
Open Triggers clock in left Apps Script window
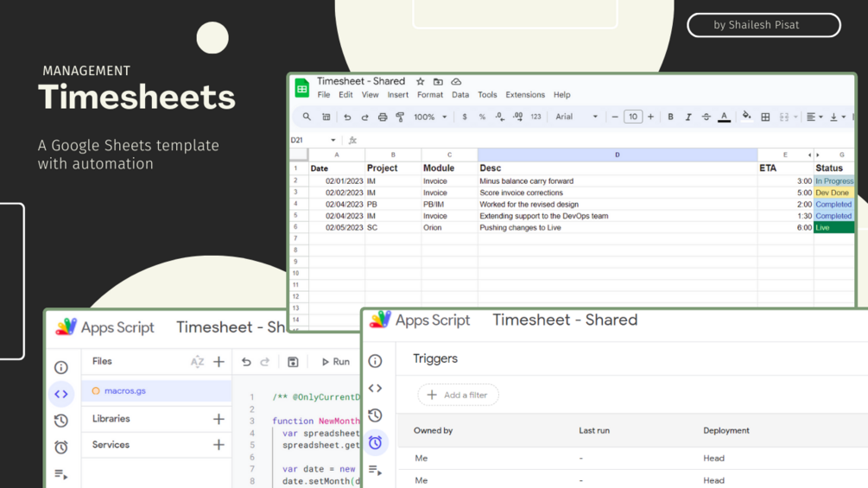pyautogui.click(x=61, y=447)
